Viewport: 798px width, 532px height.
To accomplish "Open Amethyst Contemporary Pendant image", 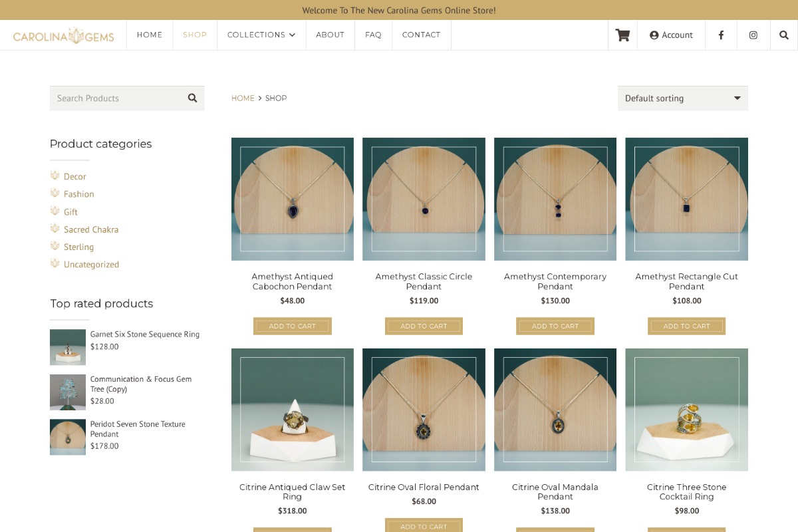I will point(555,199).
